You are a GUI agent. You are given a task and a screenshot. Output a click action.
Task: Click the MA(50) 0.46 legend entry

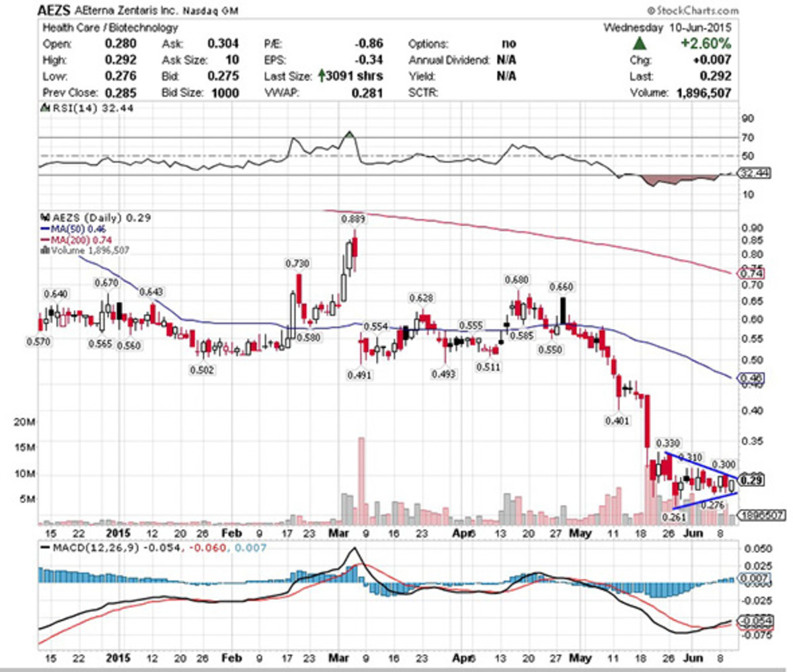click(x=73, y=229)
